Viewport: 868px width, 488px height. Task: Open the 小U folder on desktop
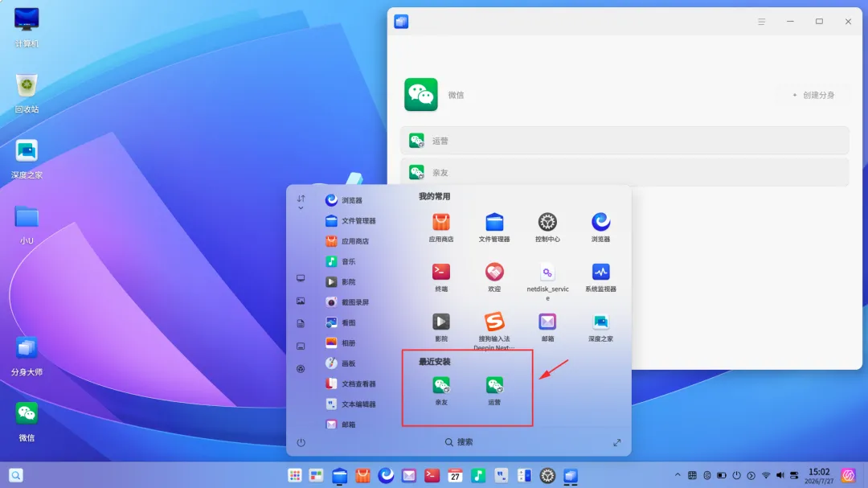[x=27, y=225]
